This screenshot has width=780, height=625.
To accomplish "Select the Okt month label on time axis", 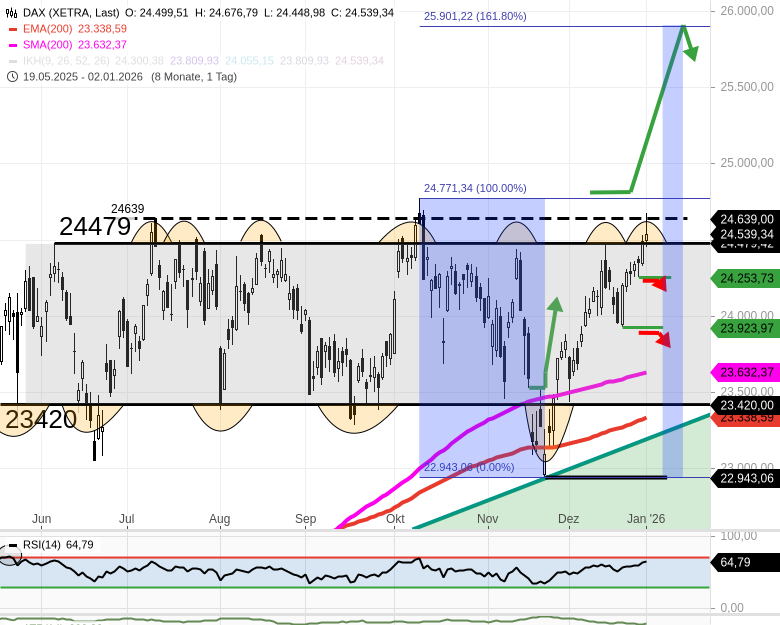I will 395,519.
